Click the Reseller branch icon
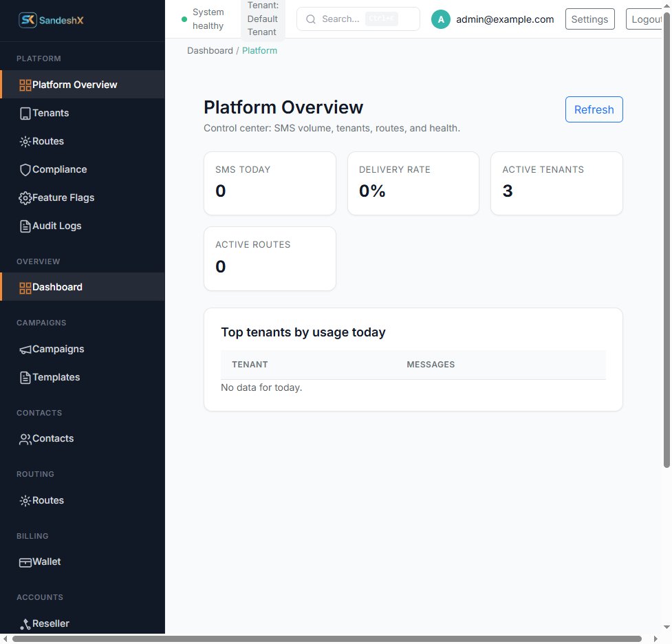Screen dimensions: 672x644 (25, 624)
